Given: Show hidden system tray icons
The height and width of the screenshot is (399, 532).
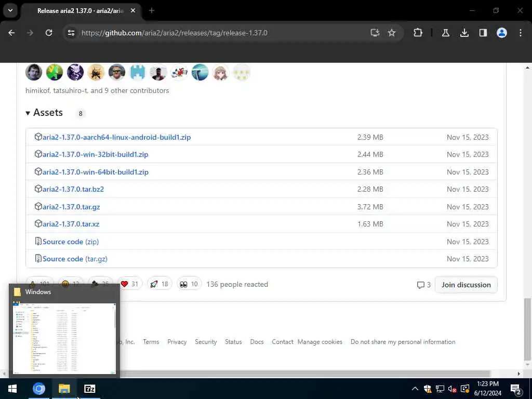Looking at the screenshot, I should point(415,389).
